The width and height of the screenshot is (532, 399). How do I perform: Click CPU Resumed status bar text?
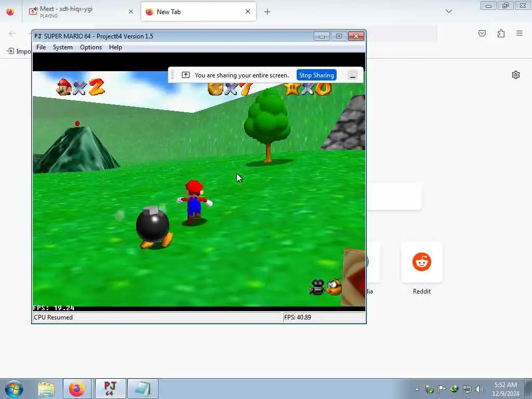[x=54, y=317]
